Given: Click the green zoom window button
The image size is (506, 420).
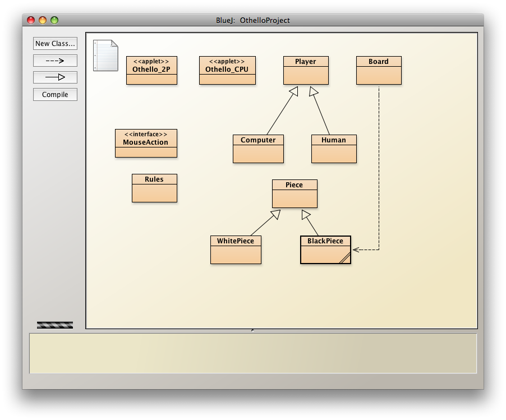Looking at the screenshot, I should click(54, 20).
